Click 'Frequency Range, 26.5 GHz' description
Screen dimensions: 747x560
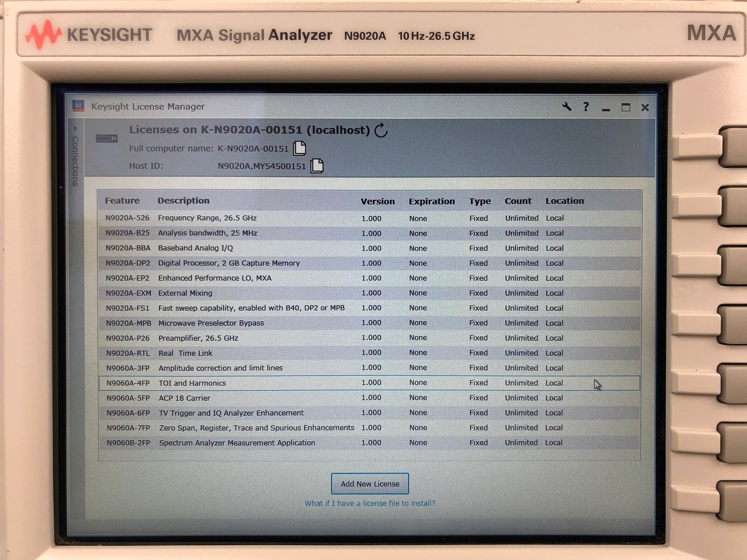click(208, 218)
